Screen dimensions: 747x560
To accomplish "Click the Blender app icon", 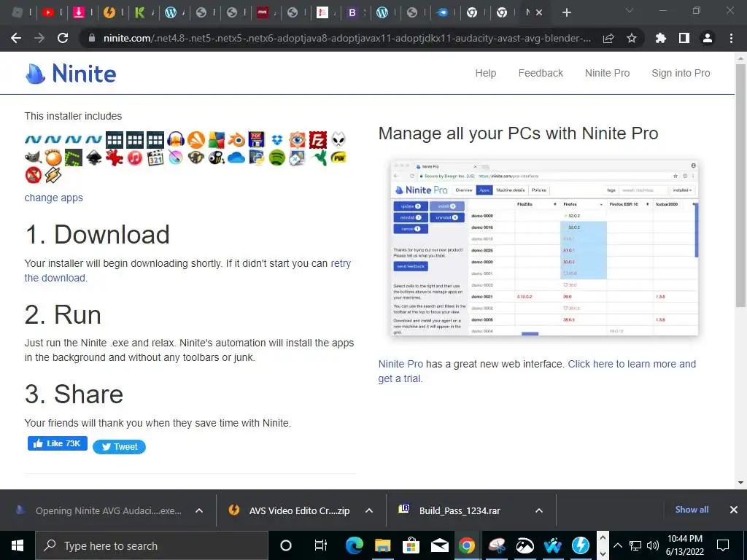I will (x=236, y=139).
